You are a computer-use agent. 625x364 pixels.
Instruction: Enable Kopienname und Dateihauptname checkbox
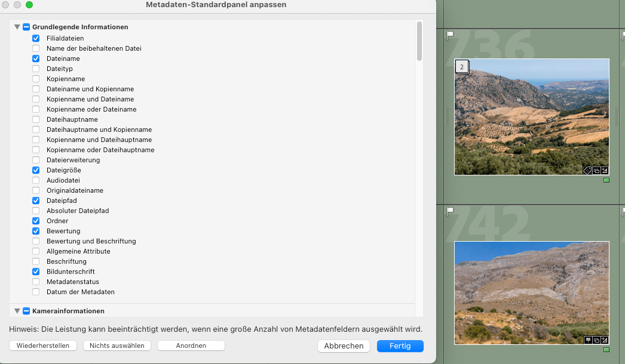(36, 140)
